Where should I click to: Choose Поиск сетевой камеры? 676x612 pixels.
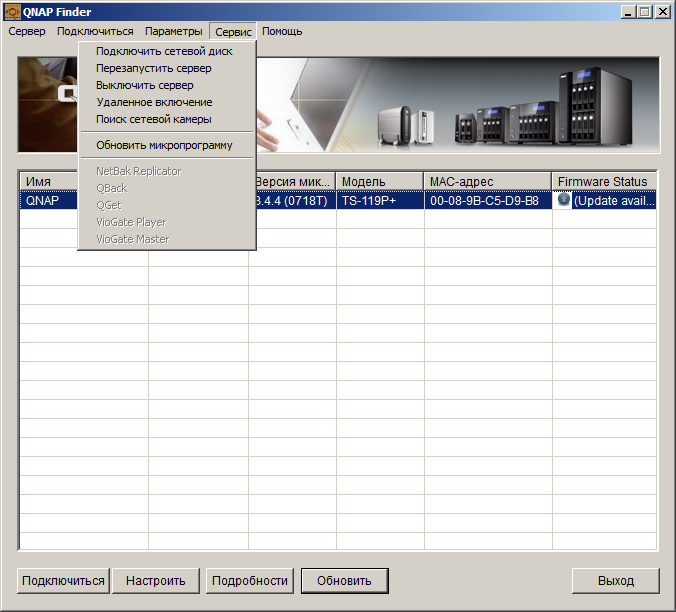[168, 119]
